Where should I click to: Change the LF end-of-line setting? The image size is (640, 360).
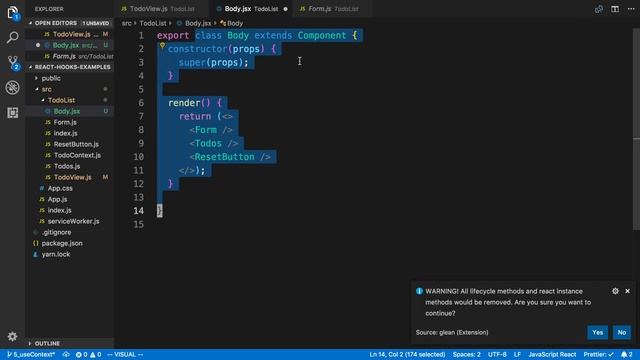(517, 354)
